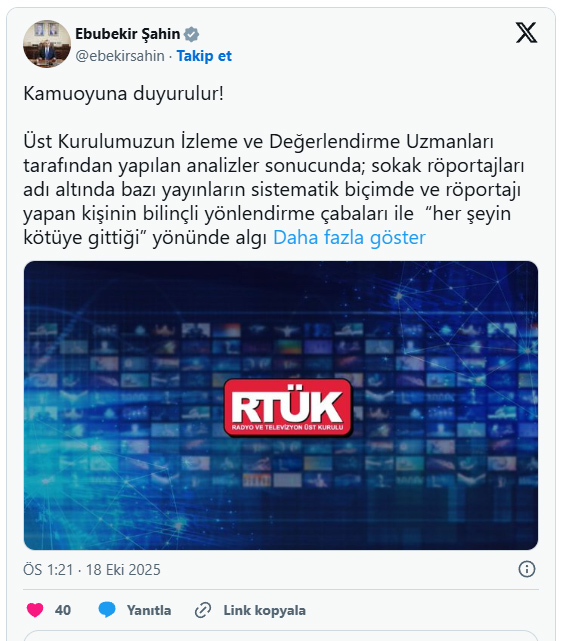Click the Ebubekir Şahin display name
The width and height of the screenshot is (563, 641).
coord(128,34)
